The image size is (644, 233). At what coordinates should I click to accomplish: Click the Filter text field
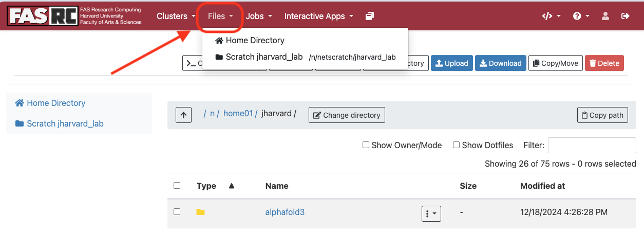click(x=592, y=146)
